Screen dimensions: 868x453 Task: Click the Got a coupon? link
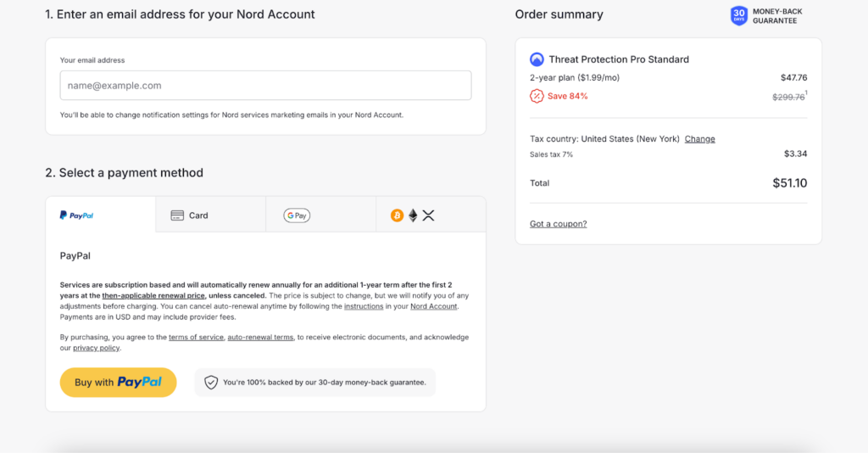point(558,224)
